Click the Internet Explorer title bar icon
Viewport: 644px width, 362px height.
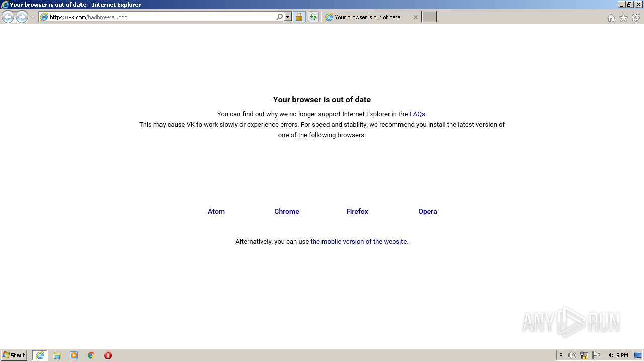[x=5, y=5]
